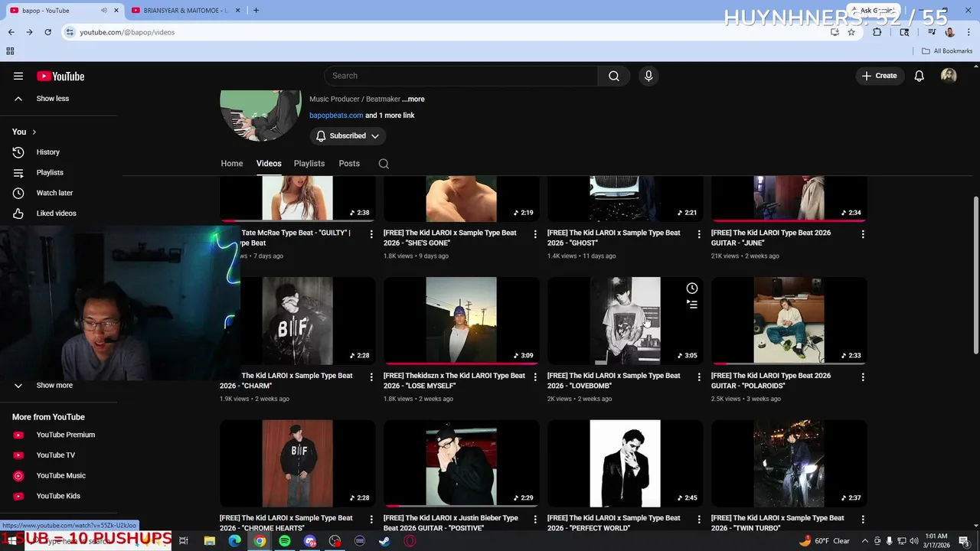Open options menu for LOSE MYSELF video
This screenshot has height=551, width=980.
pyautogui.click(x=535, y=377)
